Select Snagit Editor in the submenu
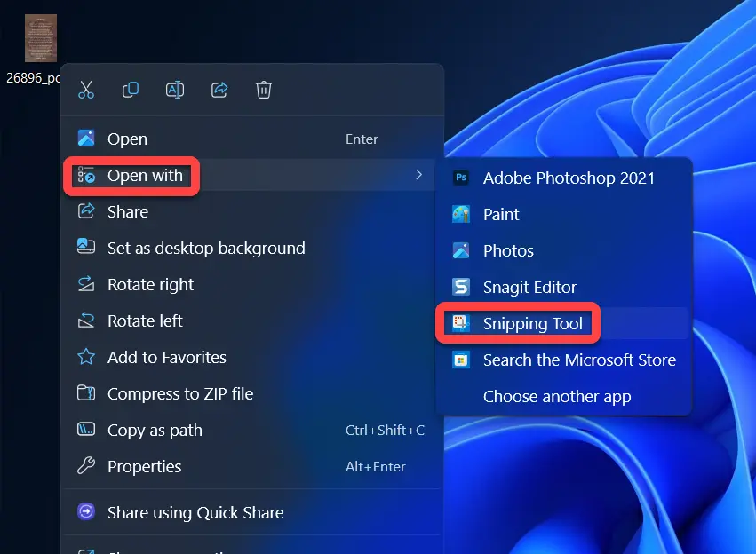756x554 pixels. [564, 287]
